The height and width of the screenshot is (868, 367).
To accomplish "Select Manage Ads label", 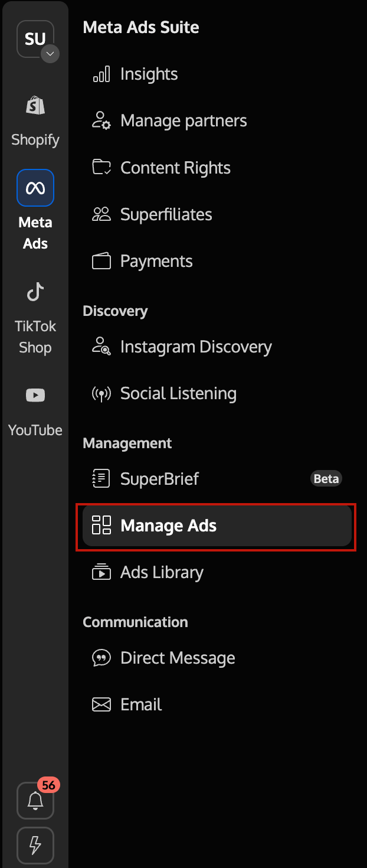I will click(168, 526).
